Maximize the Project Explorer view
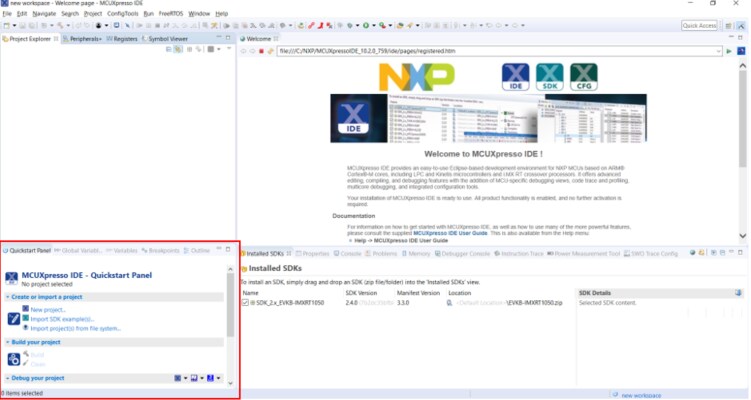Image resolution: width=751 pixels, height=400 pixels. [x=229, y=38]
